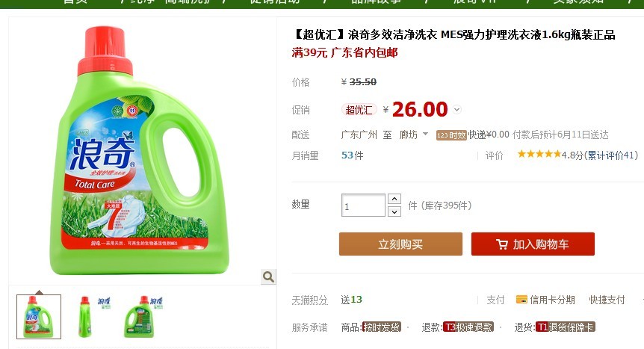This screenshot has height=349, width=644.
Task: Increase quantity with the up arrow
Action: [x=394, y=199]
